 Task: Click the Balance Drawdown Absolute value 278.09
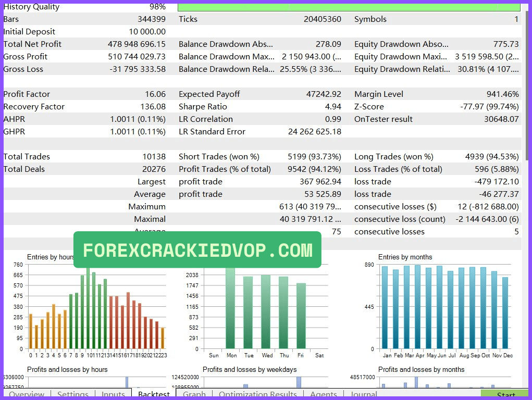(328, 44)
